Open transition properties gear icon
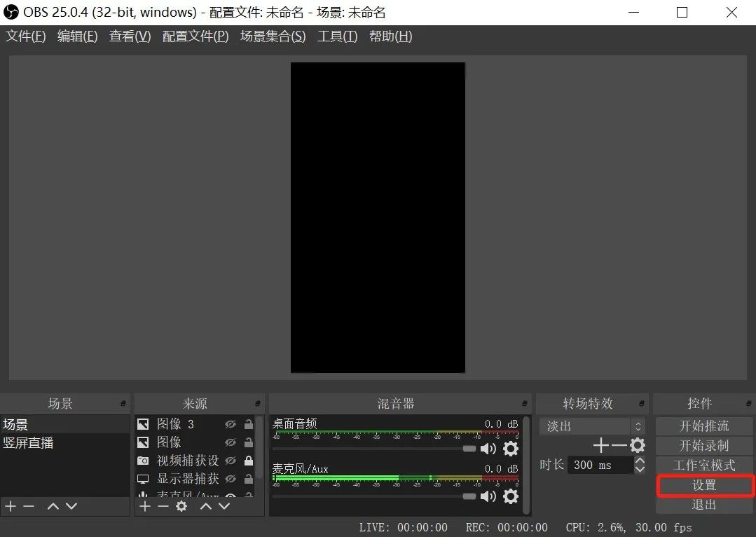This screenshot has width=756, height=537. 638,445
